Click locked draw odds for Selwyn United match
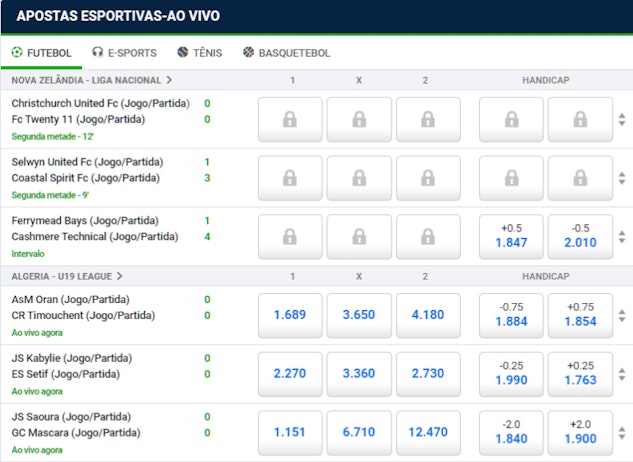 pos(359,178)
